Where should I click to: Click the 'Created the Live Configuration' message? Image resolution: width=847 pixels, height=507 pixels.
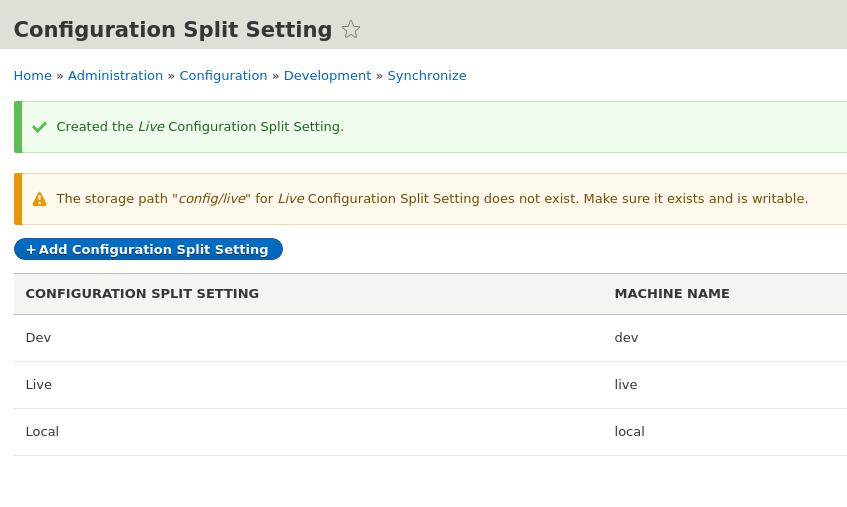coord(200,126)
